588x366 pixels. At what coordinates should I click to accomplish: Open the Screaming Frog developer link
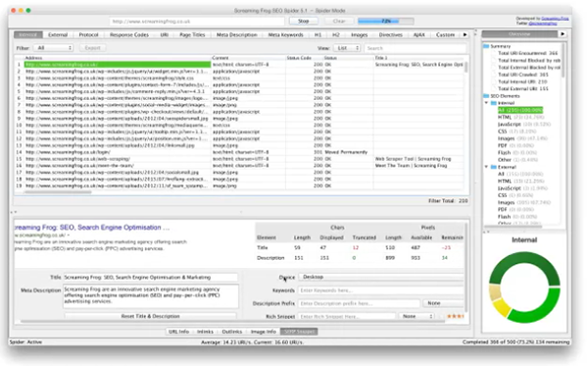point(555,19)
